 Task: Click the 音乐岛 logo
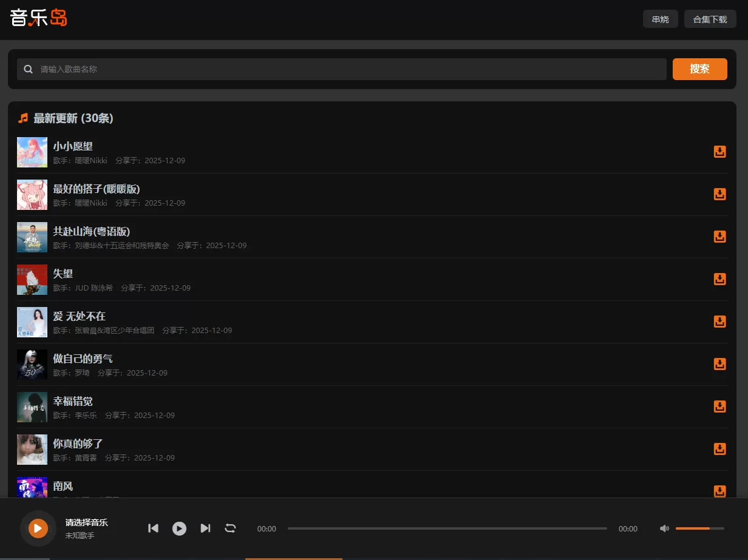coord(39,18)
